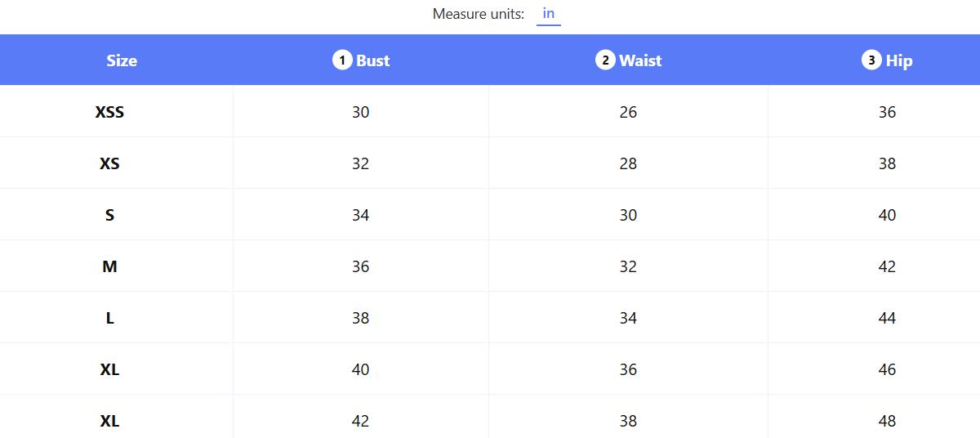Switch measure units using the 'in' tab
This screenshot has width=980, height=438.
coord(549,14)
